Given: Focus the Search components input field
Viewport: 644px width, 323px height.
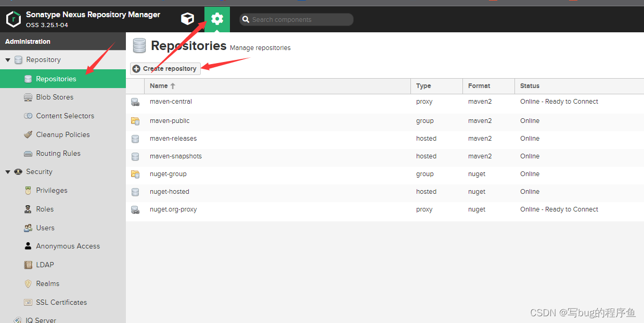Looking at the screenshot, I should click(x=297, y=20).
